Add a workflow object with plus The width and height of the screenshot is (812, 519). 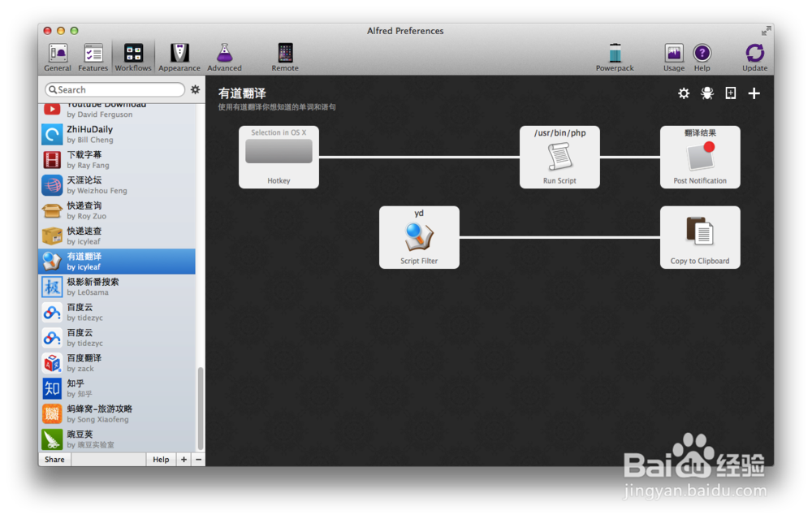(754, 93)
